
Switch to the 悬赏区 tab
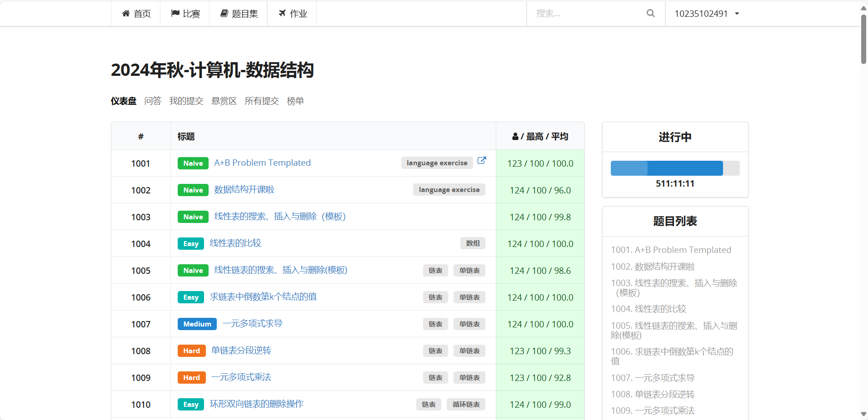point(224,101)
